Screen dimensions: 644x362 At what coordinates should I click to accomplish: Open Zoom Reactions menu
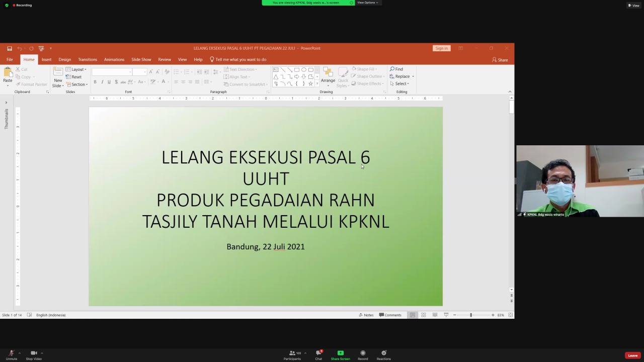point(384,355)
